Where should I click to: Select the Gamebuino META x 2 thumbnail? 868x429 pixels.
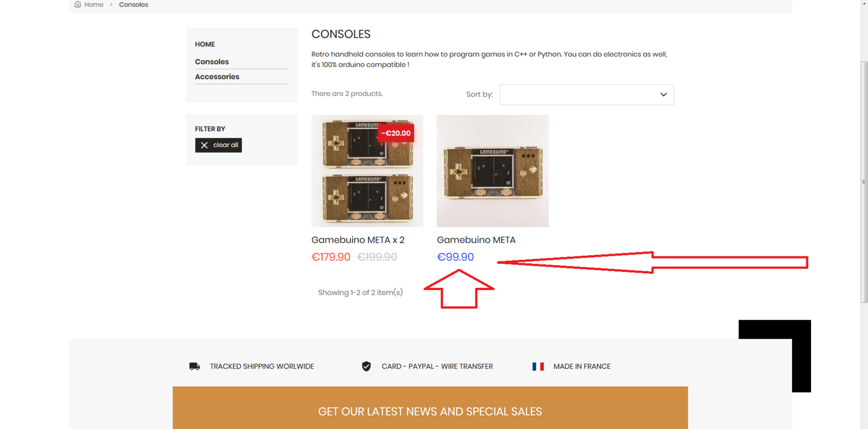coord(367,171)
